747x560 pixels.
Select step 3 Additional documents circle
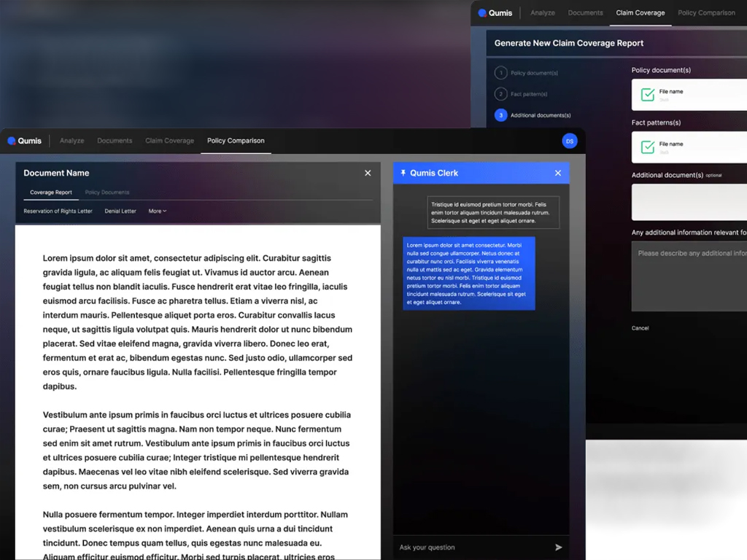click(x=500, y=115)
